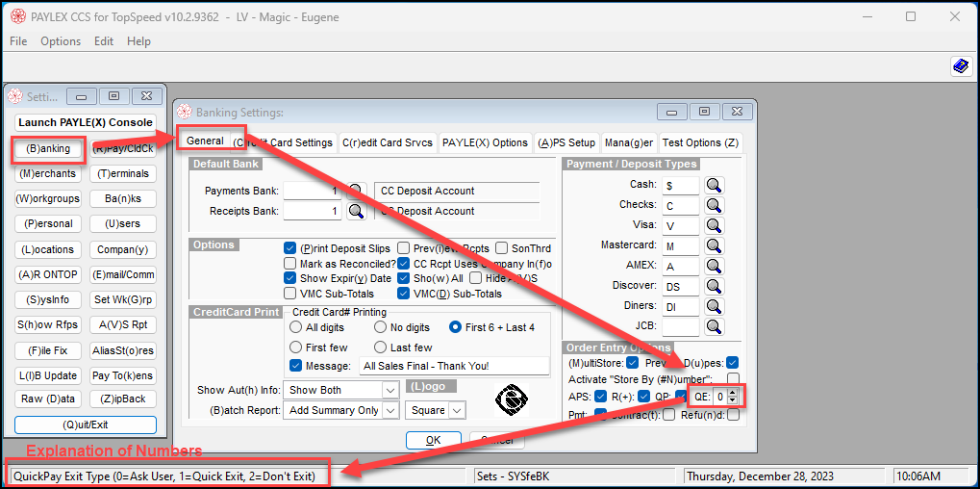980x489 pixels.
Task: Select the No digits radio option
Action: point(380,327)
